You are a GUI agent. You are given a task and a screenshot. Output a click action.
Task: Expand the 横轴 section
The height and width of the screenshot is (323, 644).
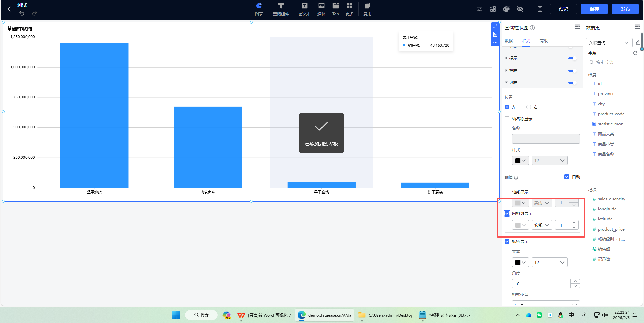click(x=506, y=71)
